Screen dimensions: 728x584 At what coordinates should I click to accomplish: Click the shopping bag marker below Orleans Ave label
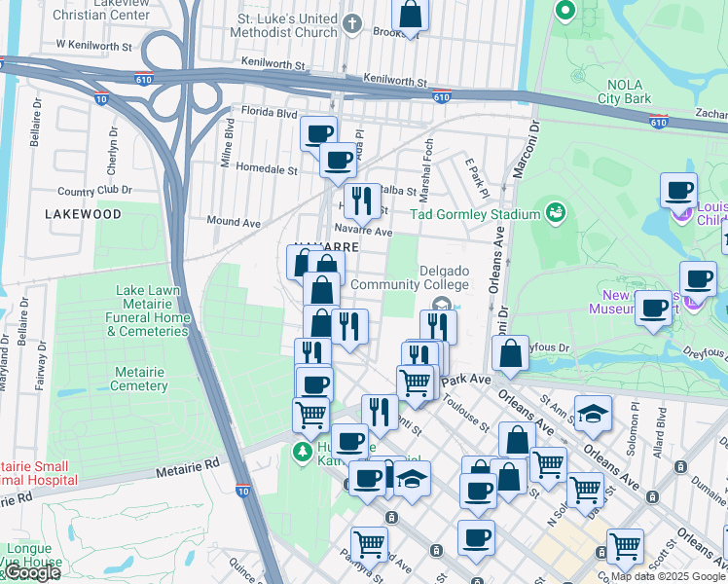(517, 441)
